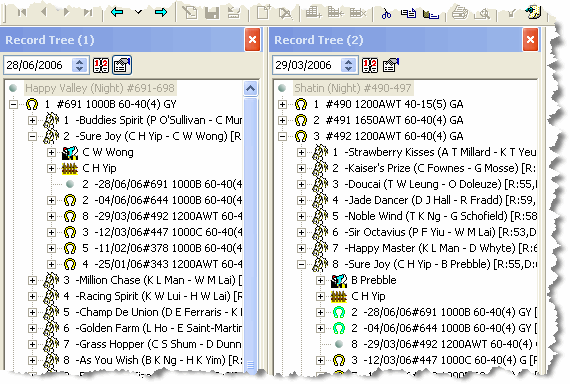Image resolution: width=570 pixels, height=384 pixels.
Task: Go back with the cyan left arrow
Action: click(x=117, y=12)
